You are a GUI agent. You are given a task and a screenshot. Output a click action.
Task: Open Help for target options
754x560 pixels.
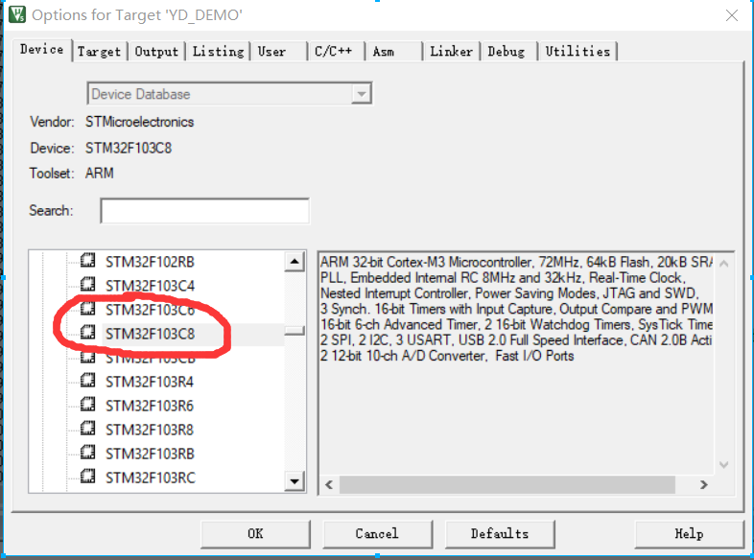pyautogui.click(x=689, y=534)
